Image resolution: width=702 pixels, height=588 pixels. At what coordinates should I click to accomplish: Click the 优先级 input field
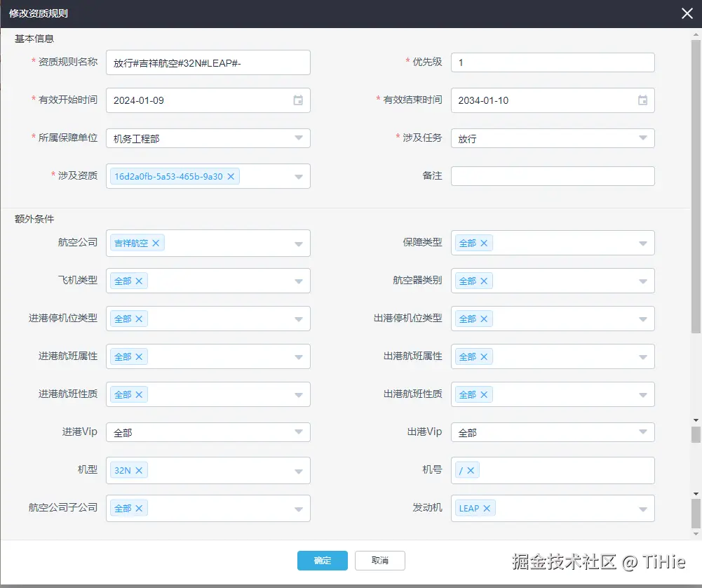pyautogui.click(x=553, y=62)
